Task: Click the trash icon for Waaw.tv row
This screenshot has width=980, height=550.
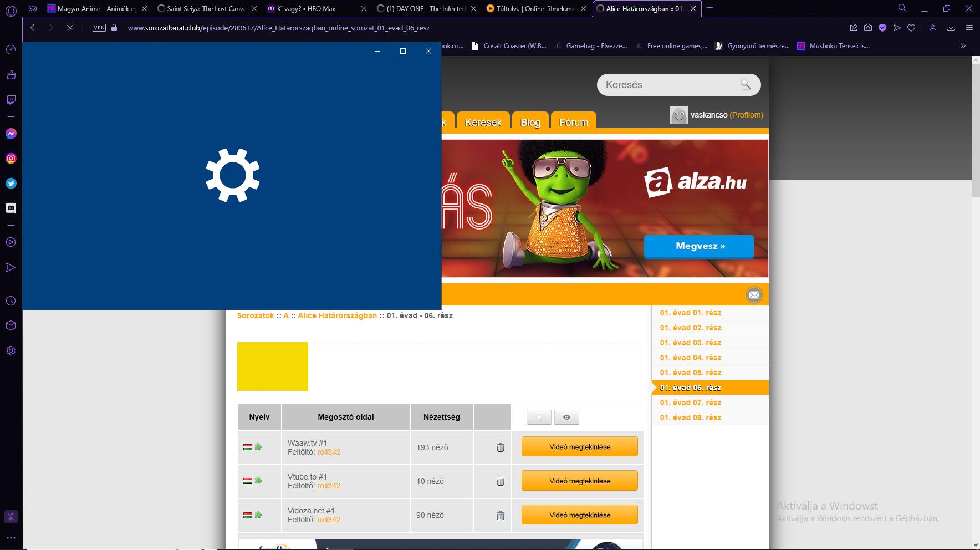Action: (x=500, y=447)
